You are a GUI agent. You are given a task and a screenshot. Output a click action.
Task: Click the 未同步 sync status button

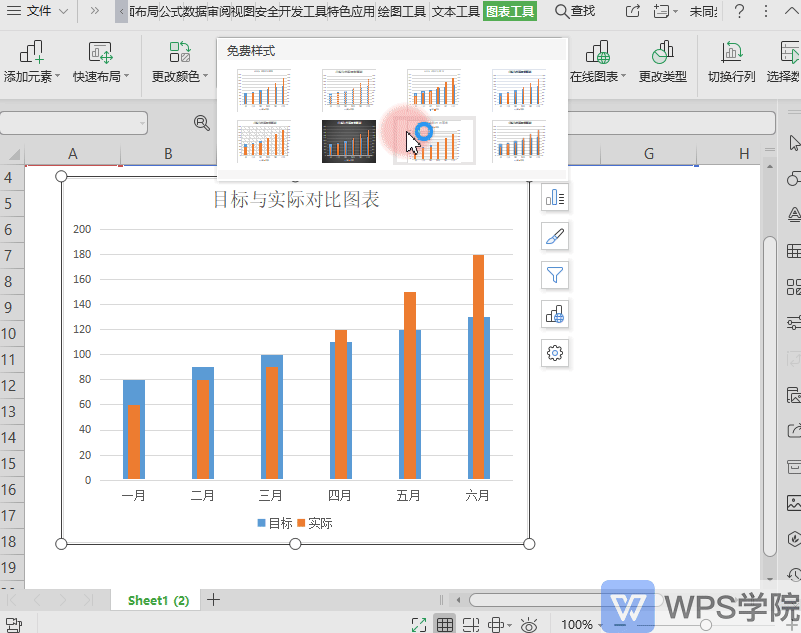(703, 11)
